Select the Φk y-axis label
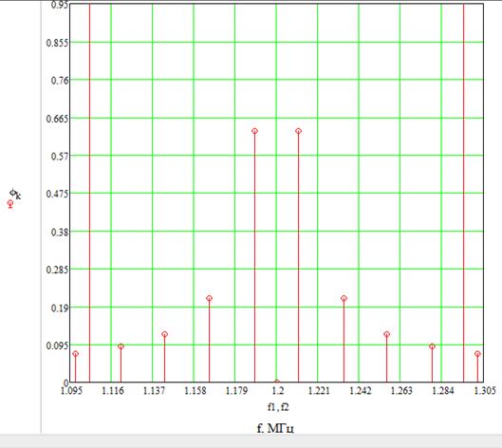 [x=15, y=194]
